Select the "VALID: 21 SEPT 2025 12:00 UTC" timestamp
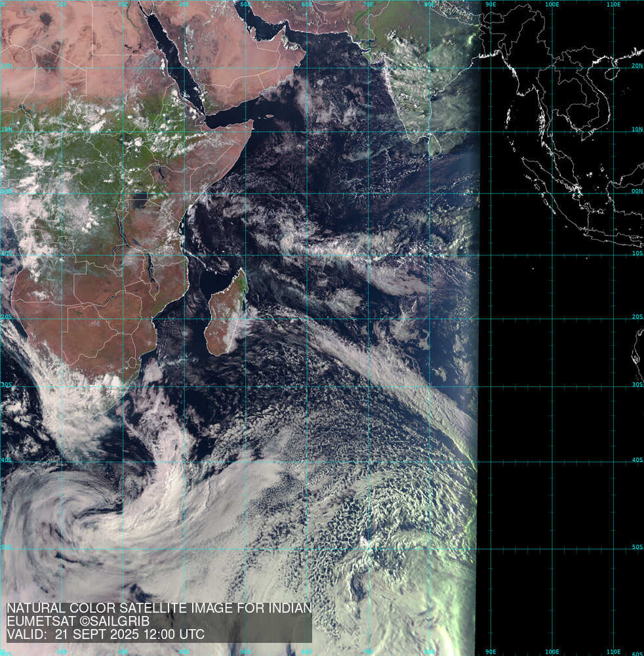The width and height of the screenshot is (644, 656). pyautogui.click(x=106, y=634)
